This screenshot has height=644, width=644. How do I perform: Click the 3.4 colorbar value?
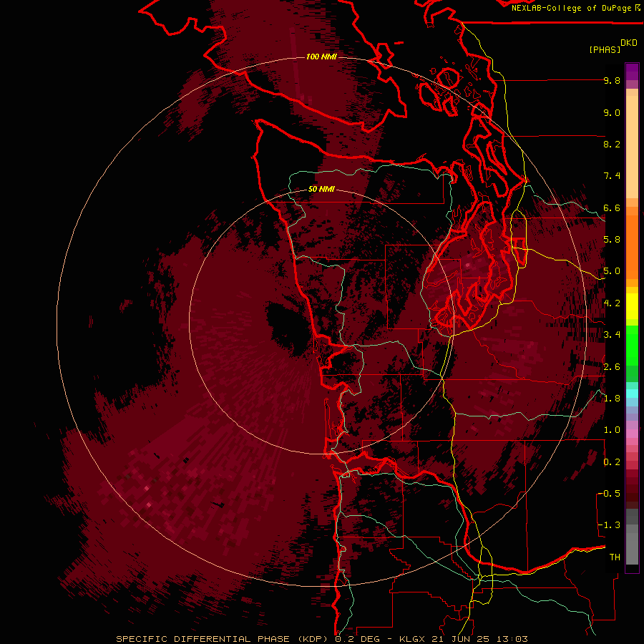point(612,335)
